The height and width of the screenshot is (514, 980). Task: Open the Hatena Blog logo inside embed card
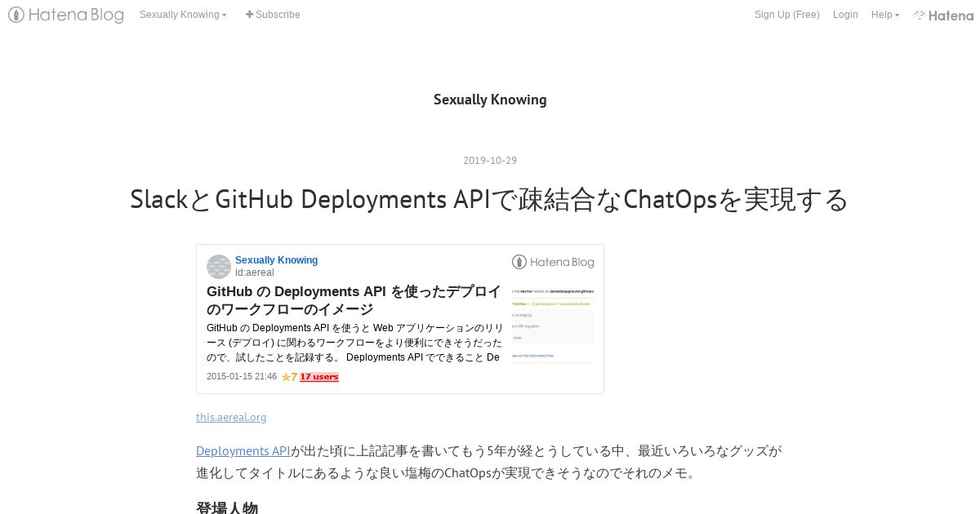tap(553, 262)
